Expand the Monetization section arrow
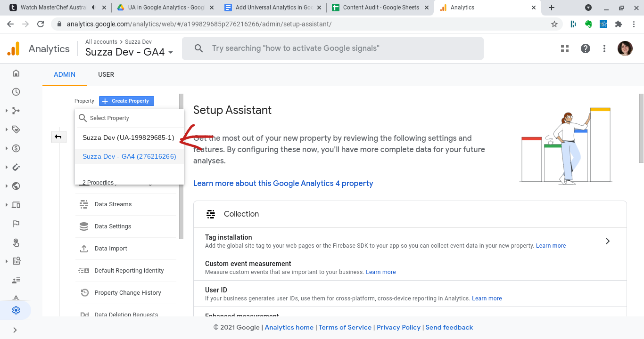Image resolution: width=644 pixels, height=339 pixels. 7,148
